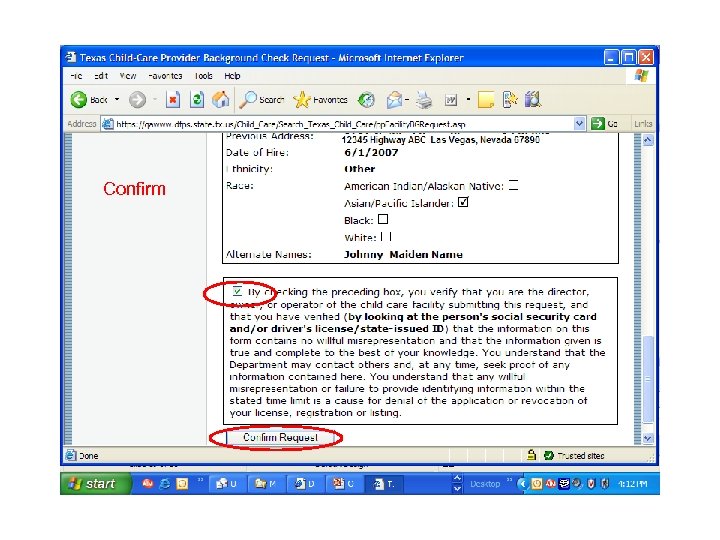720x540 pixels.
Task: Toggle American Indian/Alaskan Native checkbox
Action: (x=513, y=185)
